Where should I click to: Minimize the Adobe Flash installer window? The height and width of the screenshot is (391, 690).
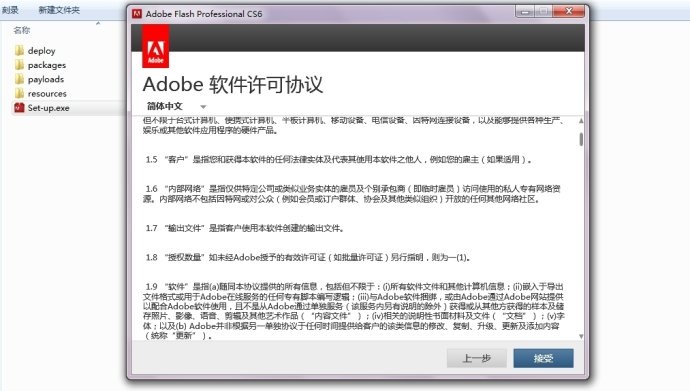(524, 11)
